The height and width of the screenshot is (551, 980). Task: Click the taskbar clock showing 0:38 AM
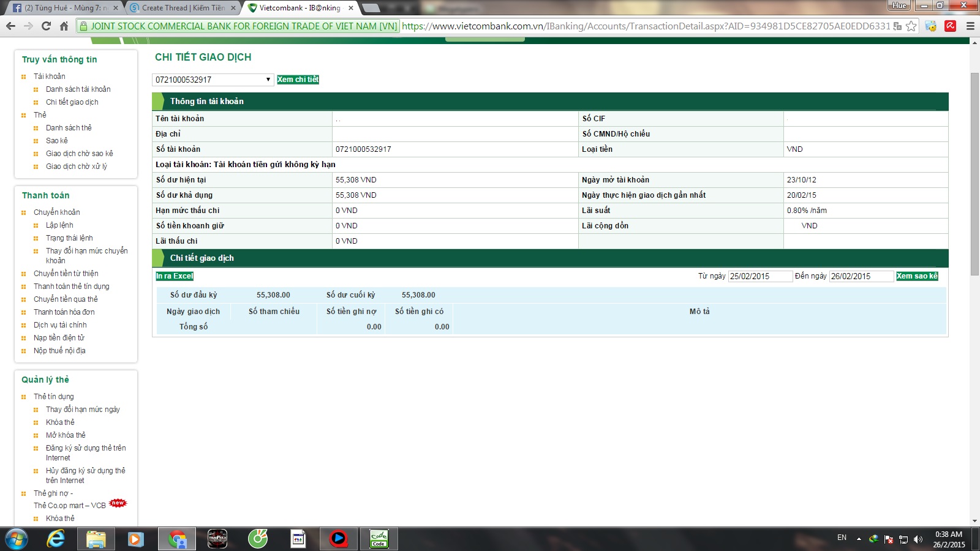(949, 539)
